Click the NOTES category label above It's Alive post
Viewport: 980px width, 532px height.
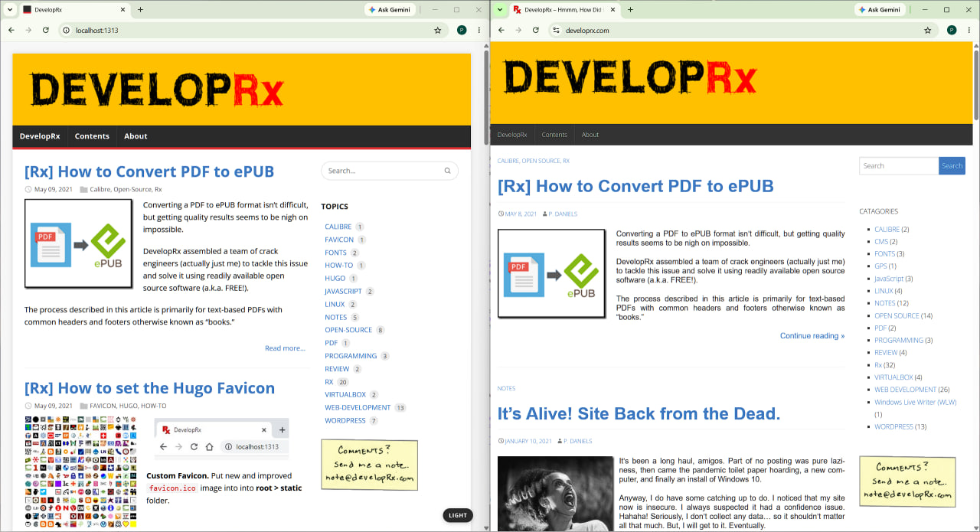(x=506, y=388)
